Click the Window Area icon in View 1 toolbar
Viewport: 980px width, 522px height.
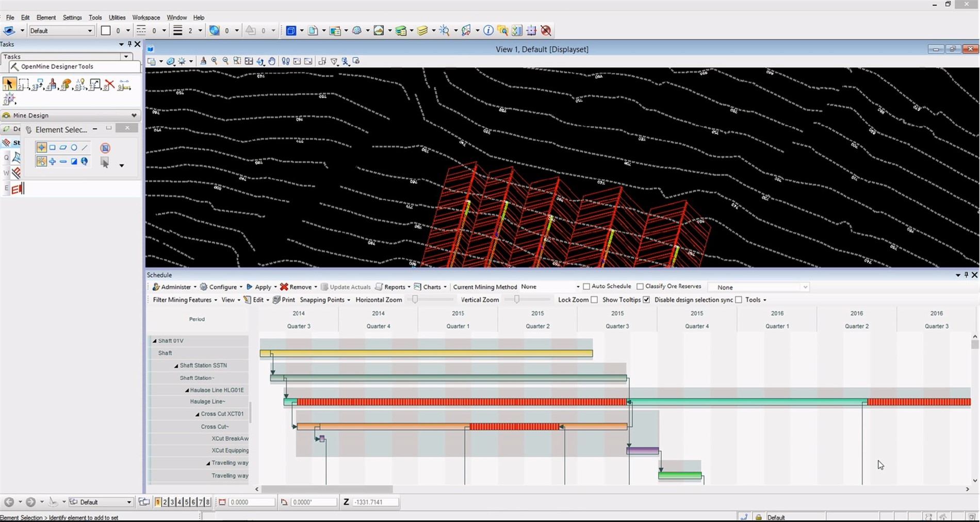point(237,61)
